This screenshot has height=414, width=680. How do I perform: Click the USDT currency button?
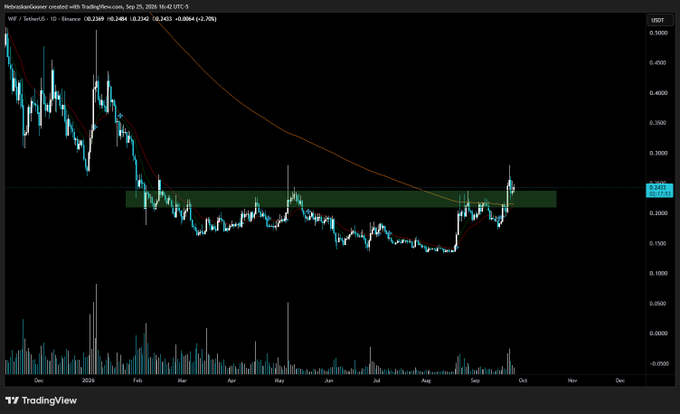coord(658,20)
